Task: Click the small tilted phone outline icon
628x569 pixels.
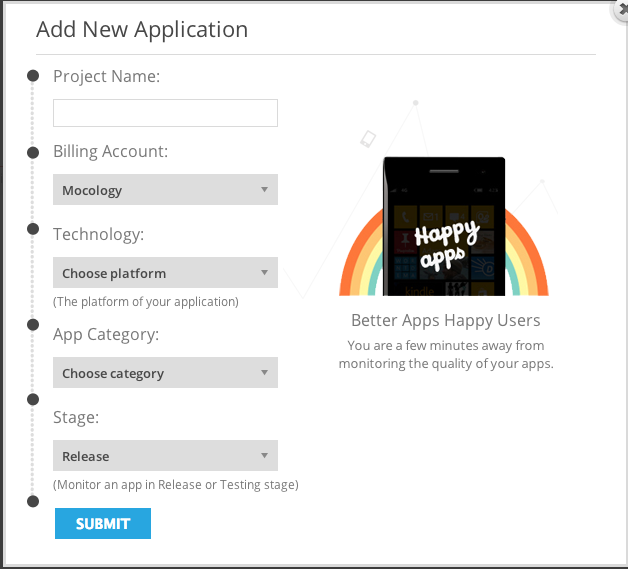Action: [x=367, y=139]
